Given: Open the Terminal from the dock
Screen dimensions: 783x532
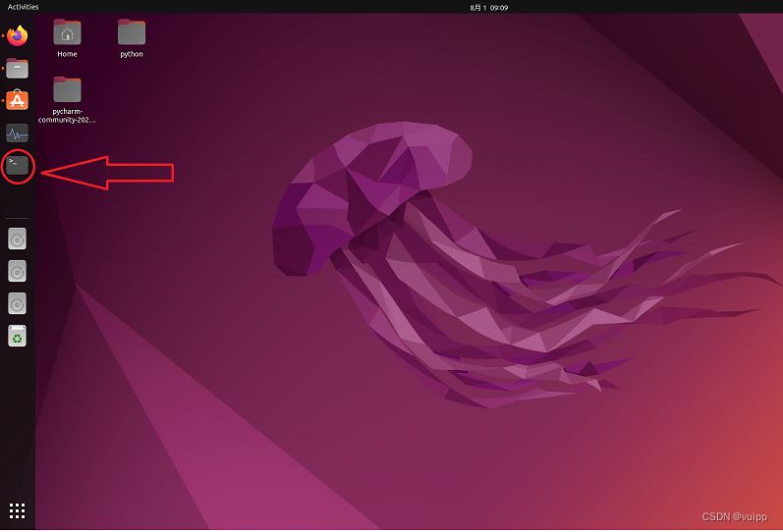Looking at the screenshot, I should (18, 165).
